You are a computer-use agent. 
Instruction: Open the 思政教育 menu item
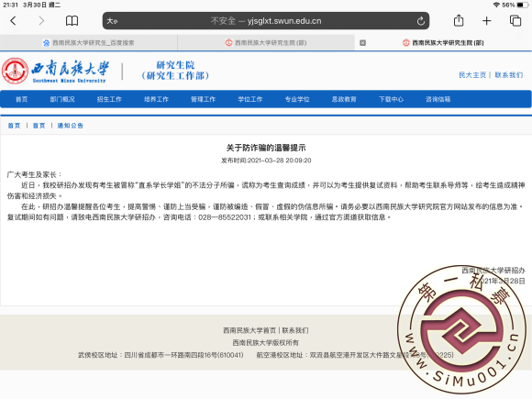(x=344, y=99)
